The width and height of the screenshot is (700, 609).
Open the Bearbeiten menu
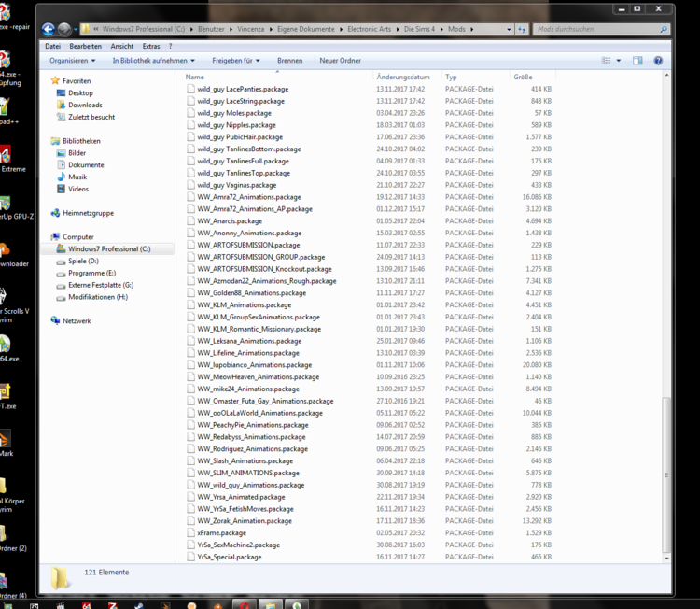pyautogui.click(x=85, y=46)
